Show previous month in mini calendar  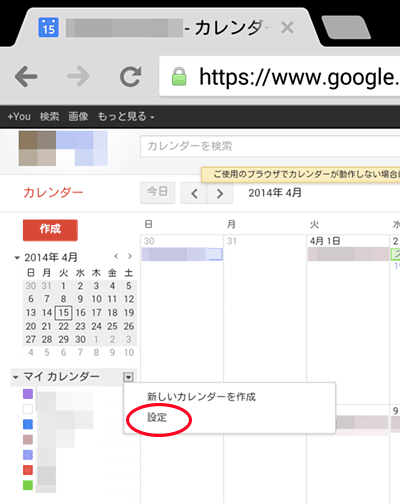pyautogui.click(x=116, y=256)
